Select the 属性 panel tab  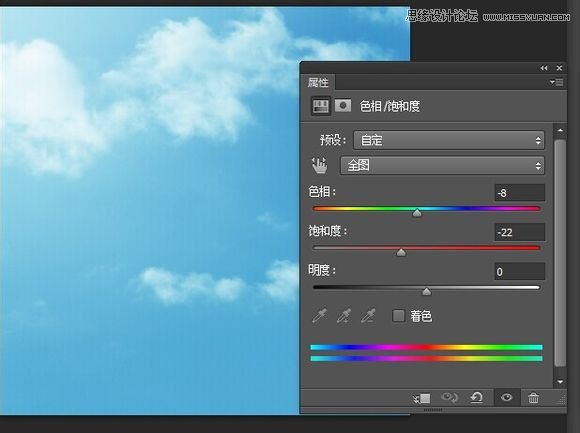pos(318,82)
